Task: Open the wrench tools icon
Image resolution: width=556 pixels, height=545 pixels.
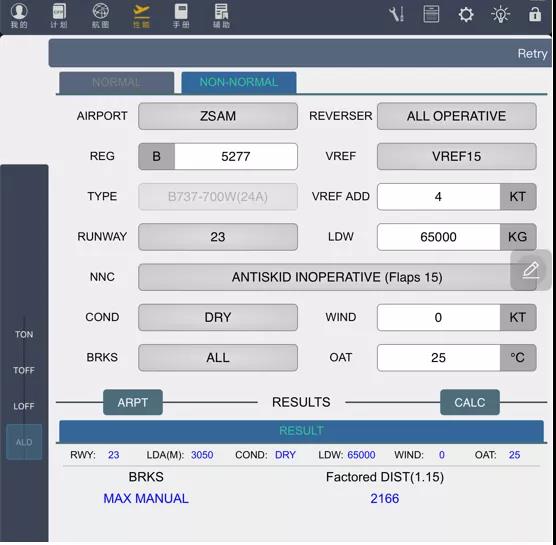Action: (x=396, y=15)
